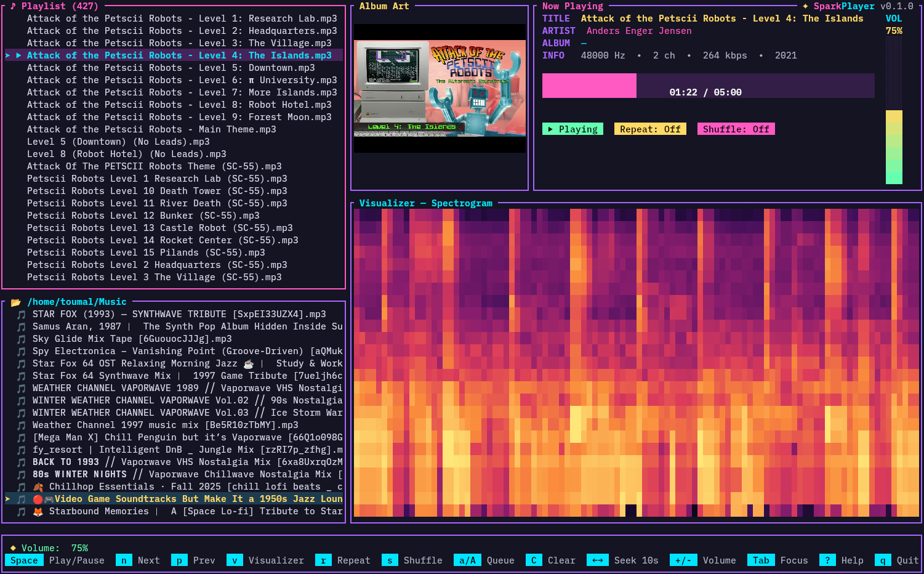Select Level 4: The Islands playing track
This screenshot has height=574, width=924.
[x=174, y=55]
